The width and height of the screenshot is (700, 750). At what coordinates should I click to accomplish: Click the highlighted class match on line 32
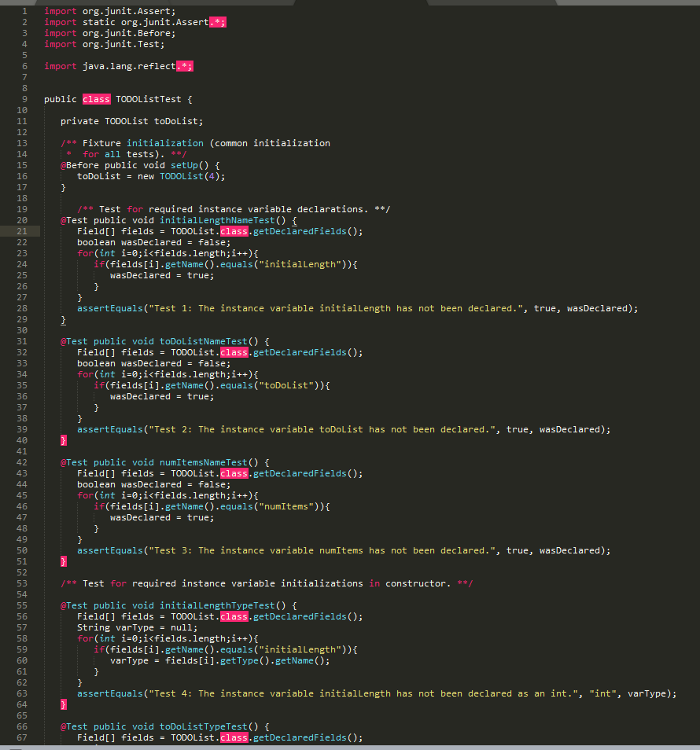tap(234, 351)
